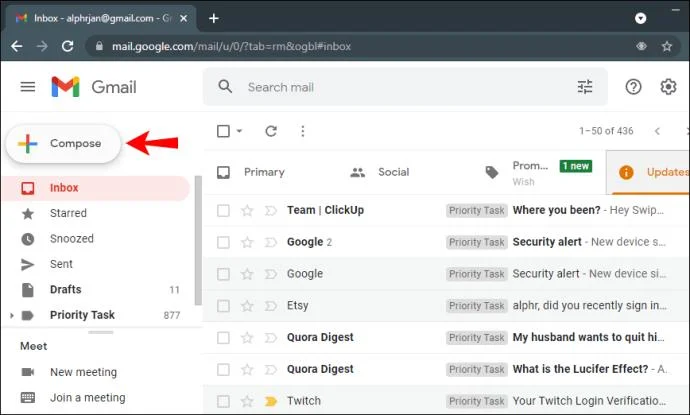Click the sidebar vertical scrollbar
Viewport: 690px width, 415px height.
(198, 240)
